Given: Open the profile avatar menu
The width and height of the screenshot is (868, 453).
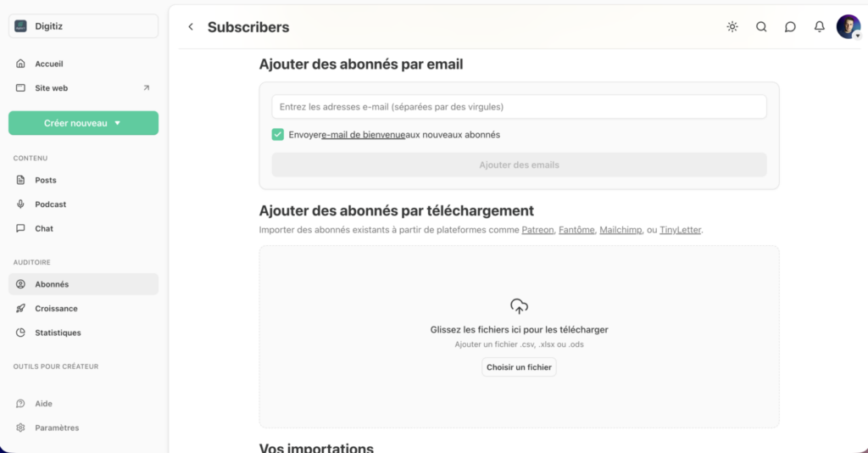Looking at the screenshot, I should click(x=848, y=26).
